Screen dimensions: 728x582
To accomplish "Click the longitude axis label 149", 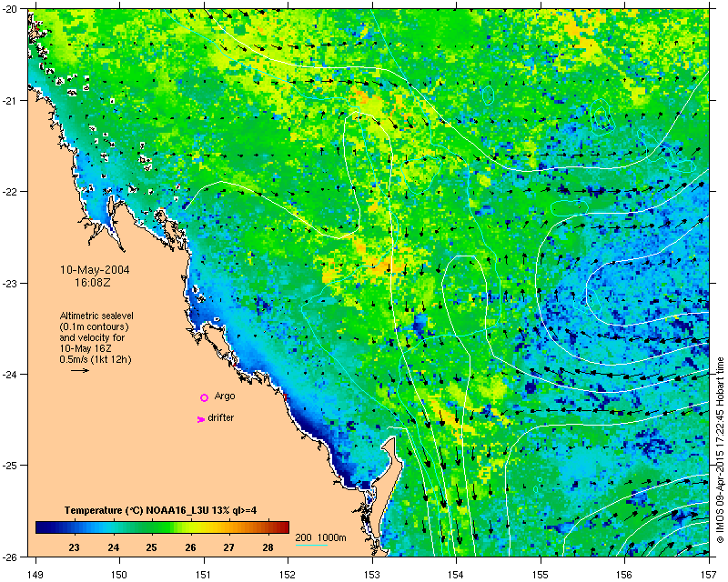I will click(x=35, y=575).
